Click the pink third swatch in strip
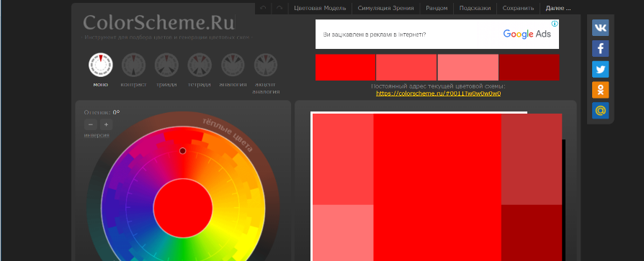 pos(468,67)
